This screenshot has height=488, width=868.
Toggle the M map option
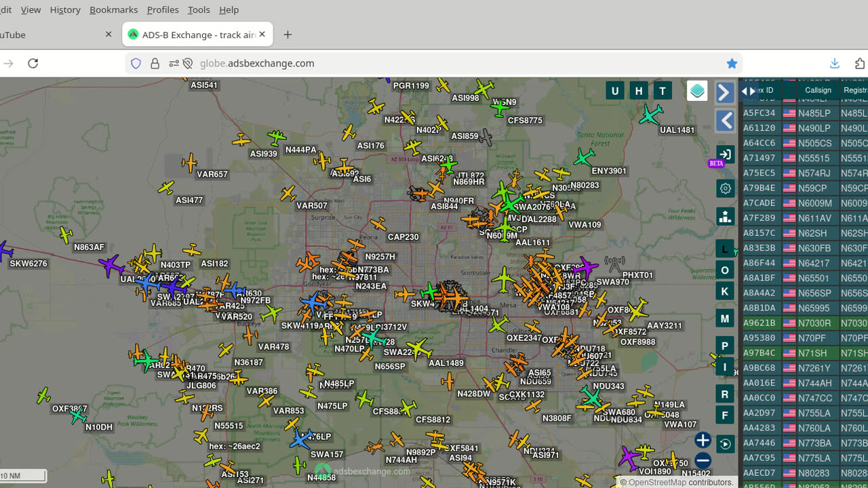point(724,318)
